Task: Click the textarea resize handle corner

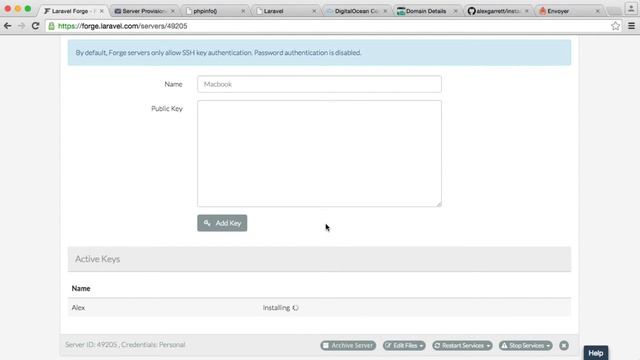Action: point(438,204)
